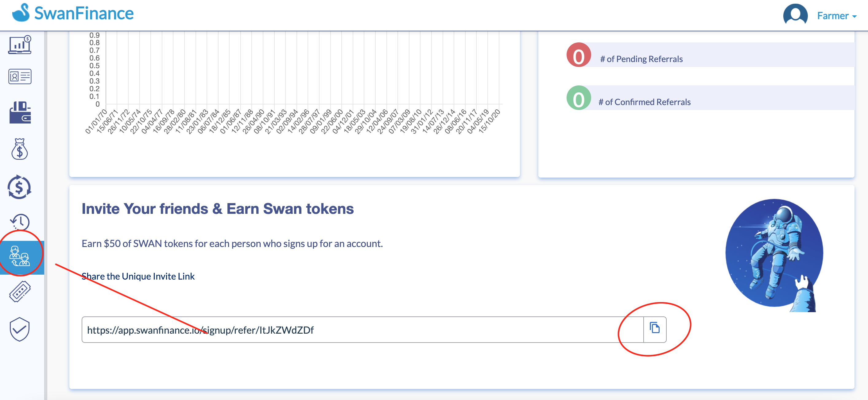
Task: Click the green Confirmed Referrals count badge
Action: (579, 98)
